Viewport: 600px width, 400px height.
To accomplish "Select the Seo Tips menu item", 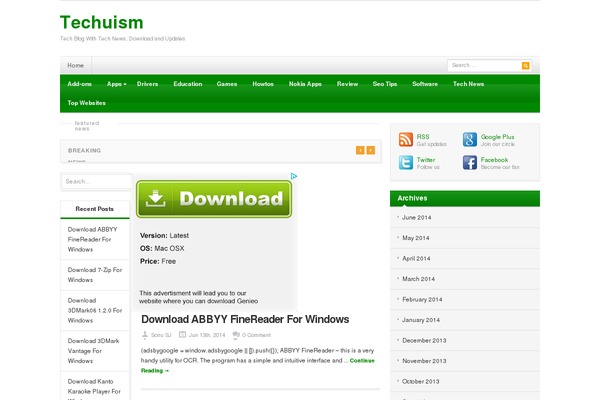I will [x=385, y=84].
